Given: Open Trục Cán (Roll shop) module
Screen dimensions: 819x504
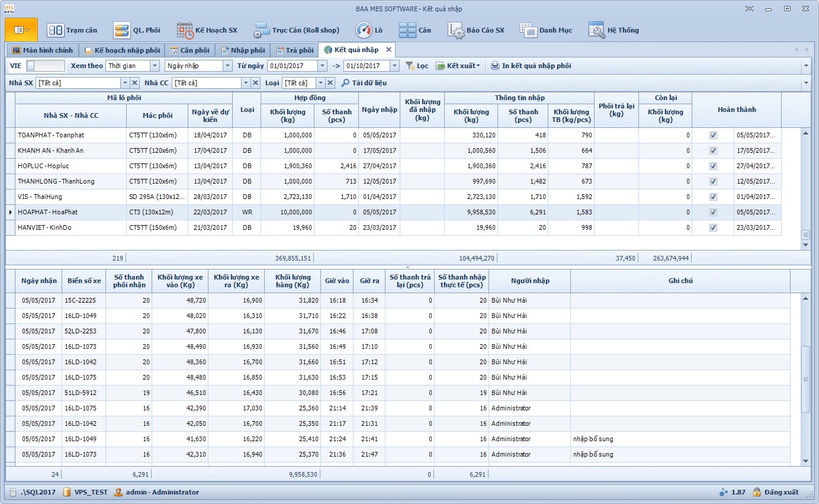Looking at the screenshot, I should [296, 30].
